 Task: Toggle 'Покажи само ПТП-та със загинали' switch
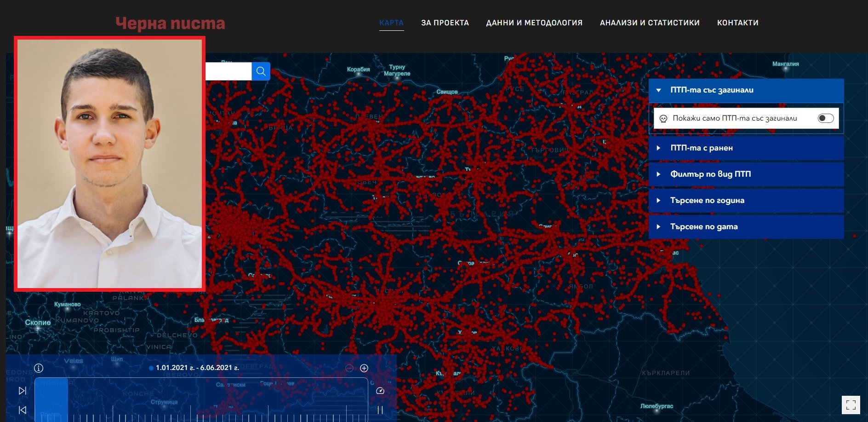tap(825, 118)
